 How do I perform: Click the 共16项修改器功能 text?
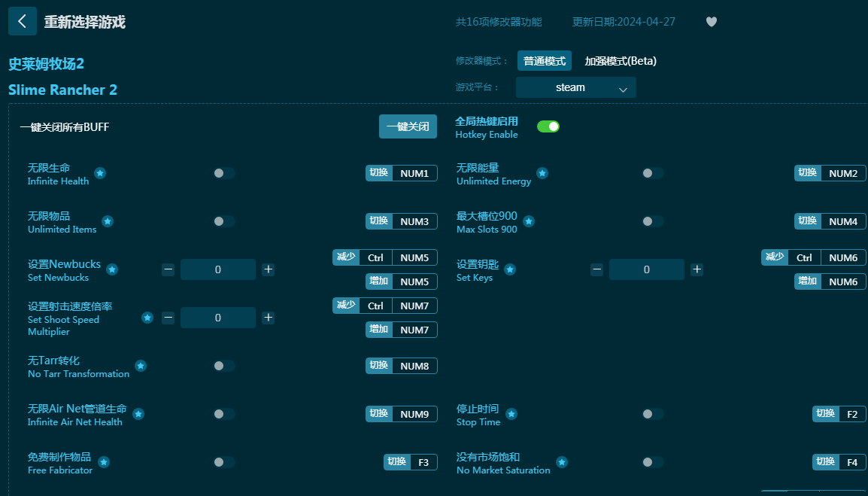point(499,22)
